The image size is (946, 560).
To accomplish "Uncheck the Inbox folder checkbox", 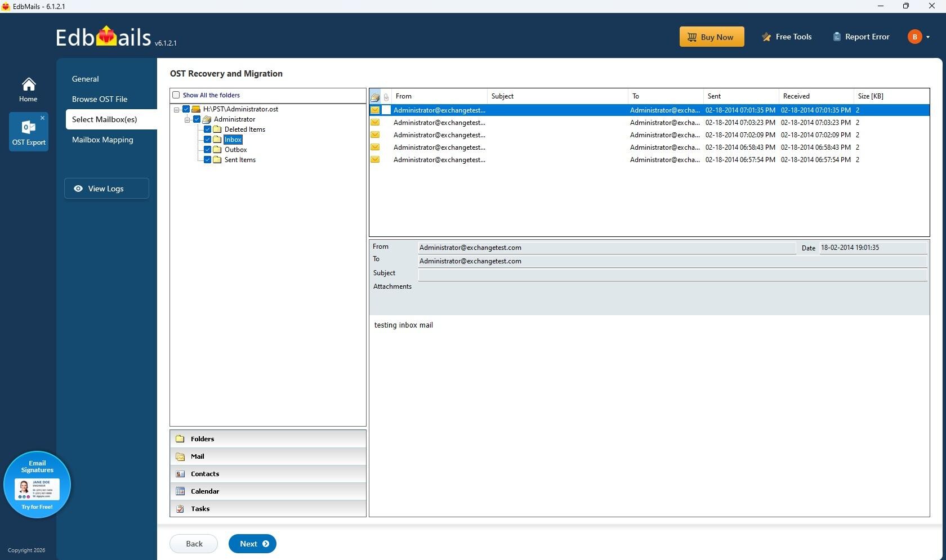I will [x=207, y=140].
